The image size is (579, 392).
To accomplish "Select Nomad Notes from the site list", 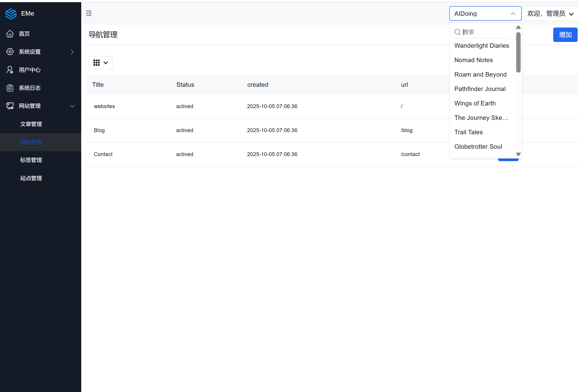I will click(x=473, y=60).
